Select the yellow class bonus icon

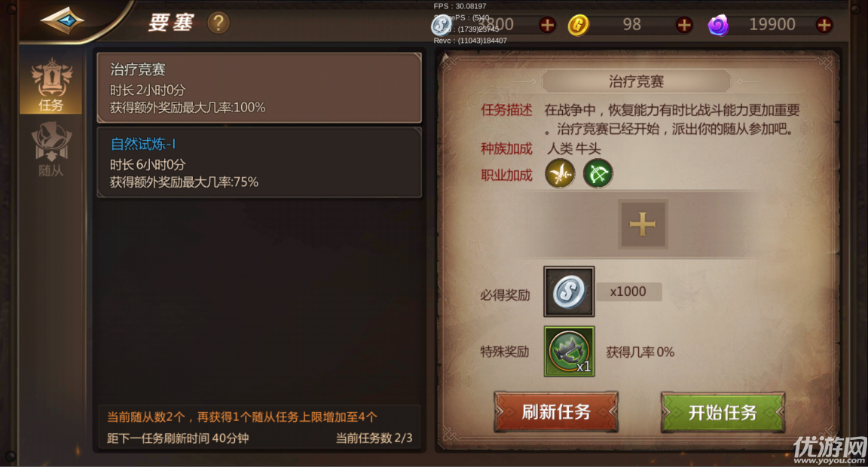(561, 174)
